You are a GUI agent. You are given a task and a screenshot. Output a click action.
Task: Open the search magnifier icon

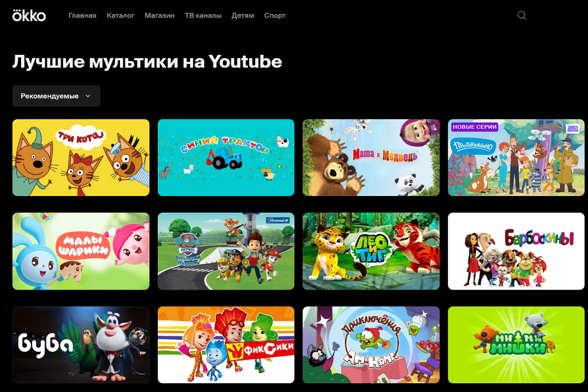coord(522,16)
